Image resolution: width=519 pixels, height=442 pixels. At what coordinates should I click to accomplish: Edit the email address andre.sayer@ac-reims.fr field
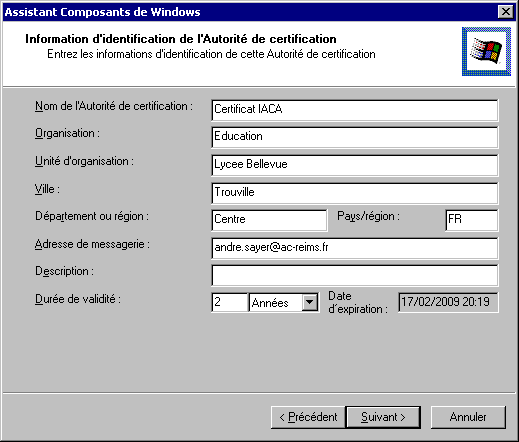(x=355, y=248)
